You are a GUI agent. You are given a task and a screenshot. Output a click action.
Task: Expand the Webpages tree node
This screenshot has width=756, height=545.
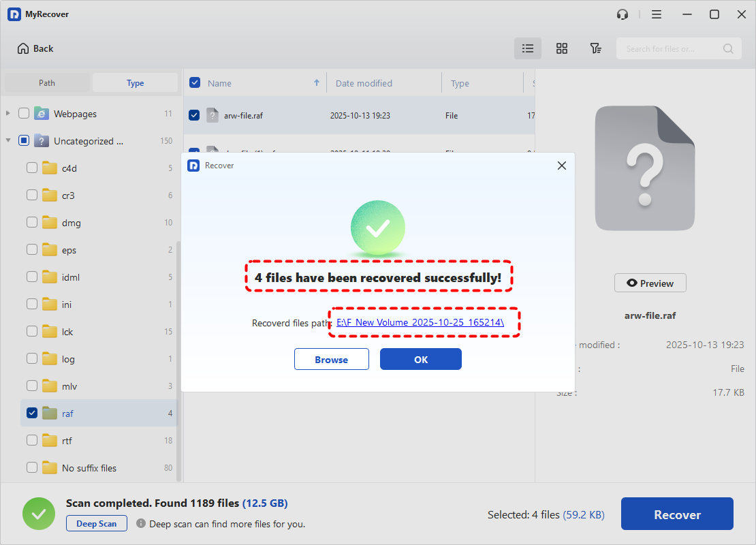[x=8, y=114]
